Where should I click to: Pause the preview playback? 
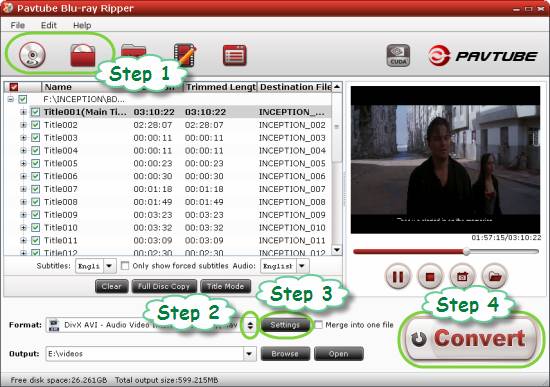[397, 277]
